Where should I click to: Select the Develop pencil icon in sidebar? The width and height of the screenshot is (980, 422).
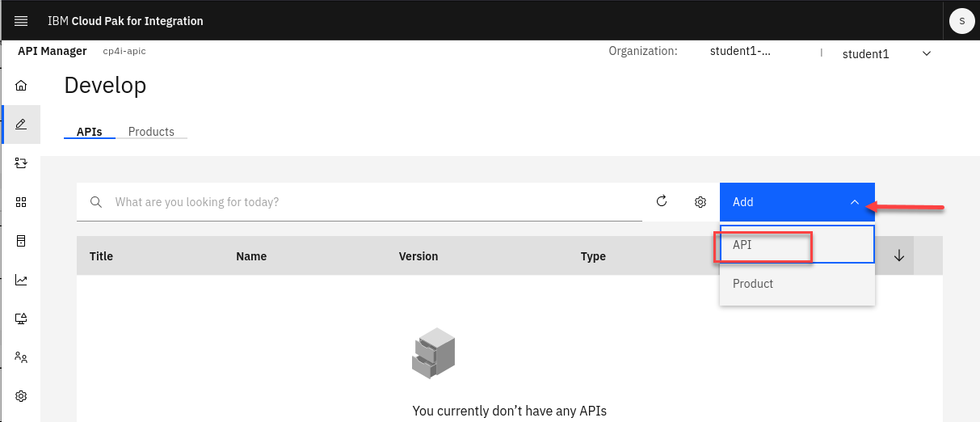click(21, 124)
